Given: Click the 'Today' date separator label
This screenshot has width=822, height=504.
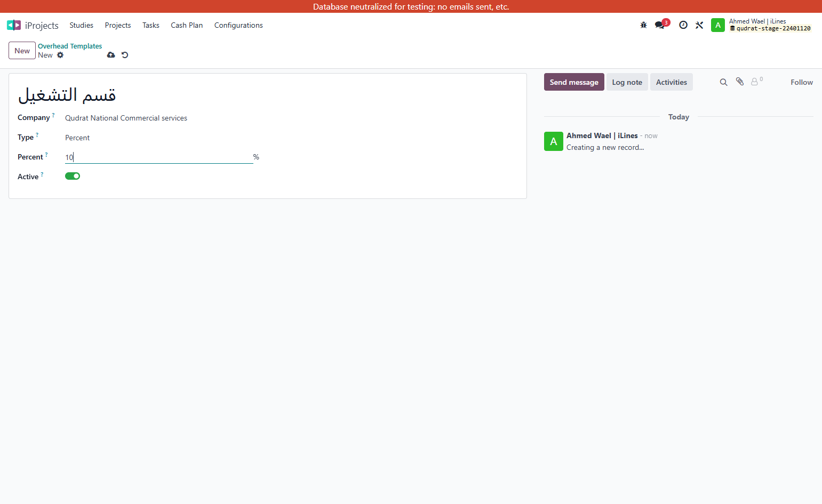Looking at the screenshot, I should [x=679, y=117].
